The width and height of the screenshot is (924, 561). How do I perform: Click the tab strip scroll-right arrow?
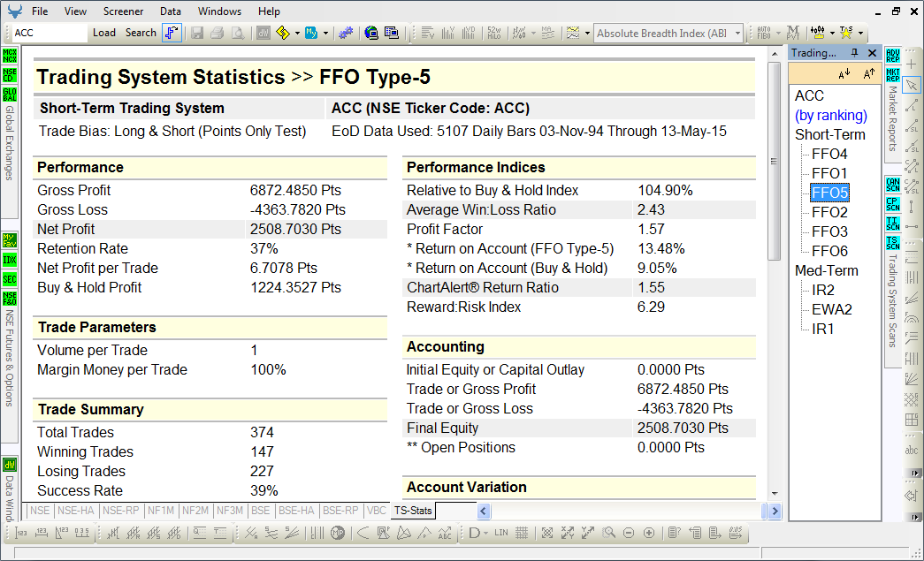pyautogui.click(x=775, y=511)
